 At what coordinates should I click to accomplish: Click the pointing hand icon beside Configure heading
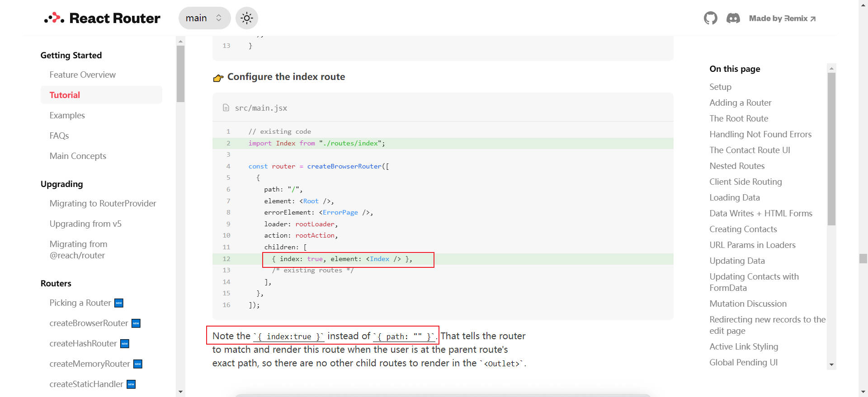(x=218, y=78)
